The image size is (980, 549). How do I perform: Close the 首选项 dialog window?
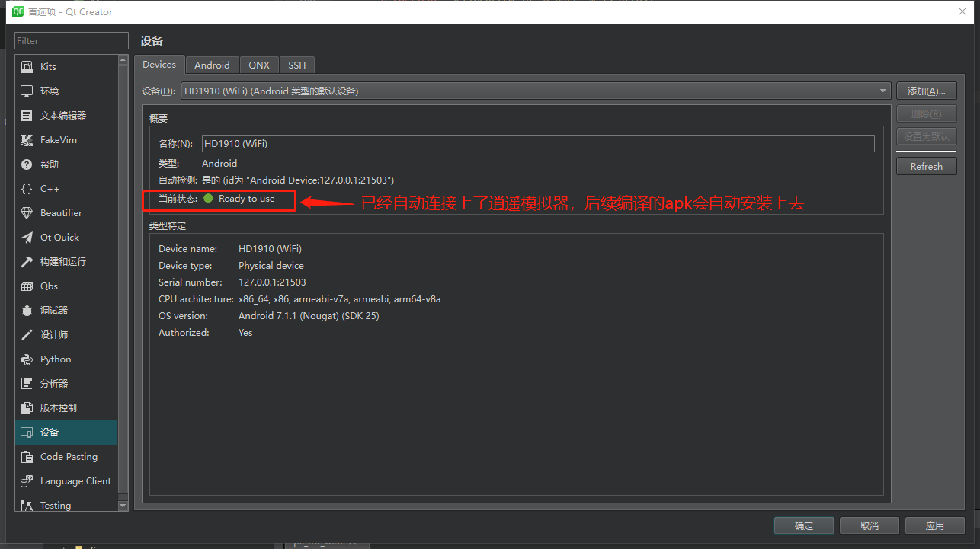tap(963, 11)
